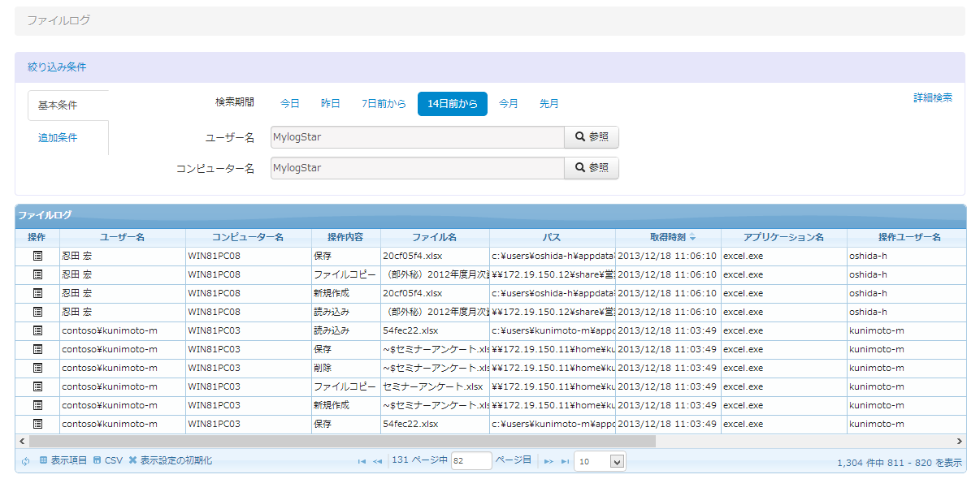Click WIN81PC03 in the 削除 row
Image resolution: width=980 pixels, height=479 pixels.
(x=215, y=368)
